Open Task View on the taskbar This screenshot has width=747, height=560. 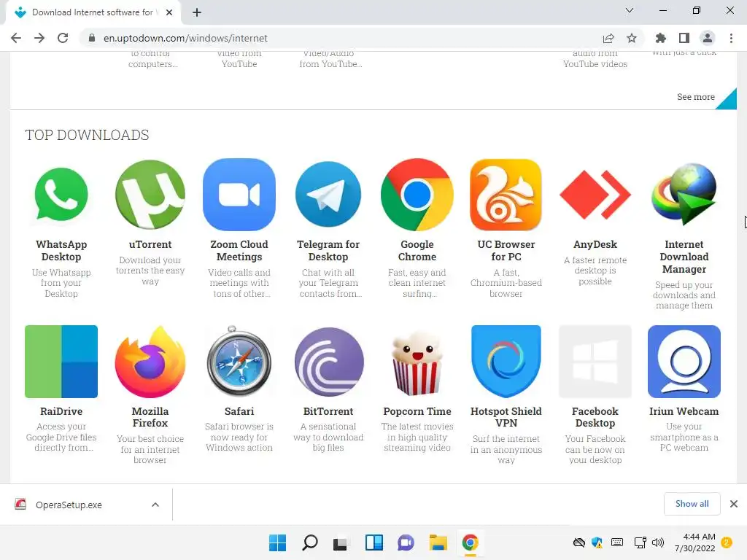click(340, 542)
